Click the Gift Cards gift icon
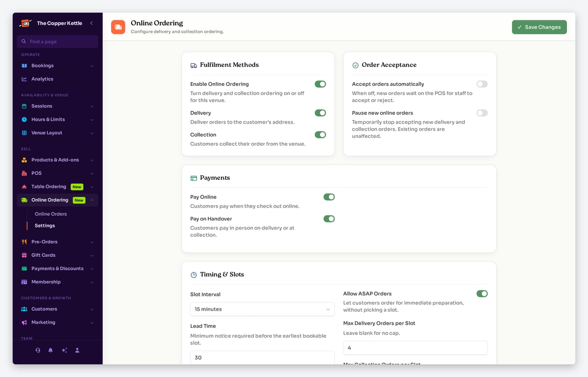Image resolution: width=588 pixels, height=377 pixels. [x=24, y=255]
